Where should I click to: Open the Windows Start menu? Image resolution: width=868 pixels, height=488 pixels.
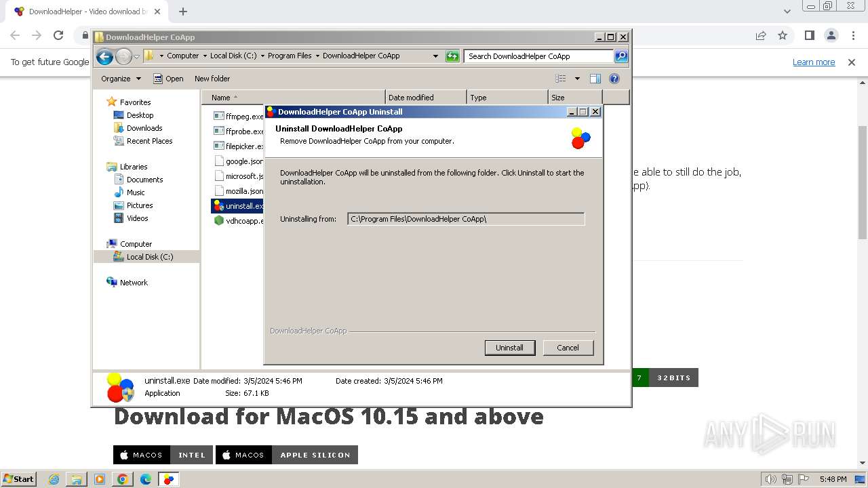[x=19, y=479]
